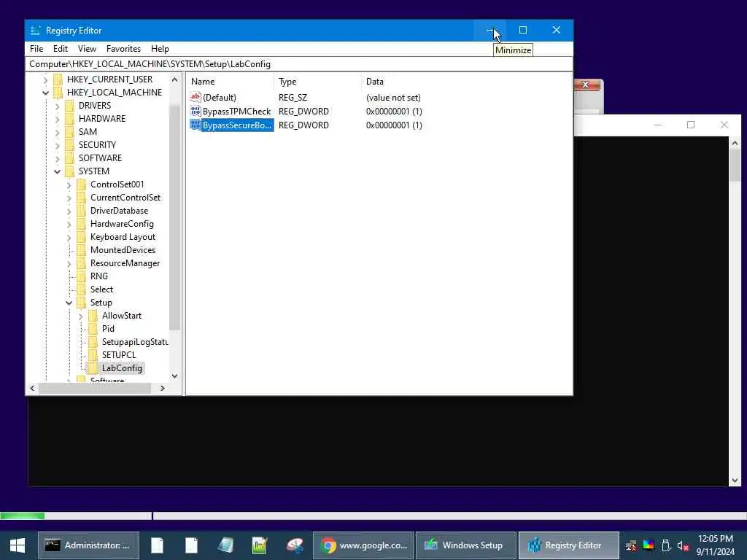Select the SYSTEM folder icon
Image resolution: width=747 pixels, height=560 pixels.
click(x=69, y=171)
